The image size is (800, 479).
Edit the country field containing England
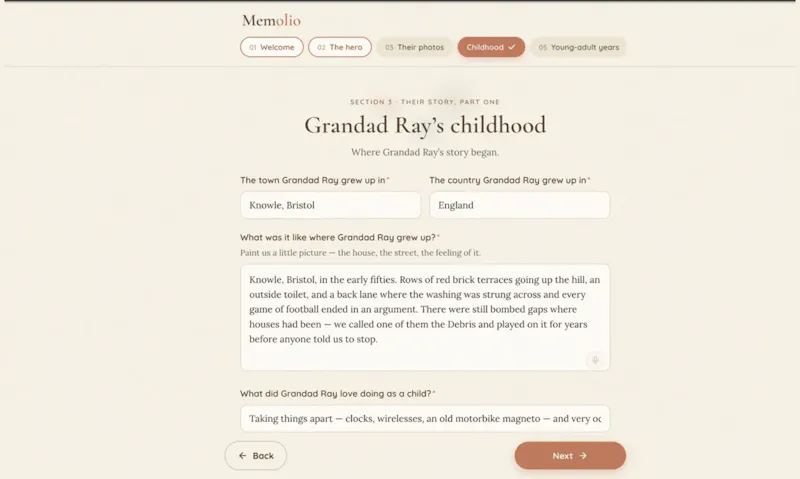(519, 205)
